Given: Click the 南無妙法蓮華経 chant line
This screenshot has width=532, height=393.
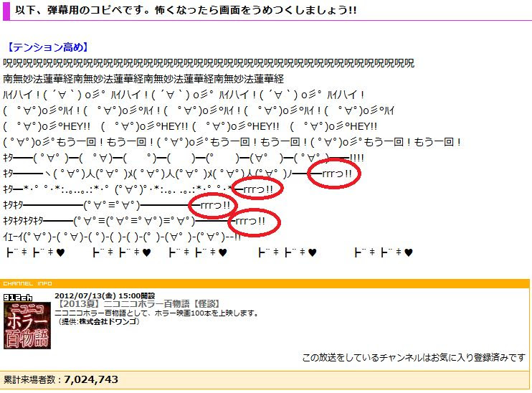Looking at the screenshot, I should 143,79.
